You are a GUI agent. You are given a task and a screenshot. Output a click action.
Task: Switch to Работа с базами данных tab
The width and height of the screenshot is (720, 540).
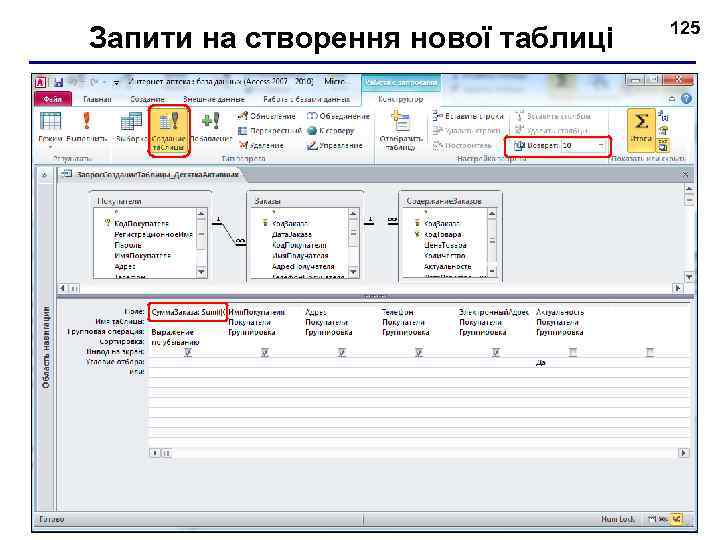(307, 99)
